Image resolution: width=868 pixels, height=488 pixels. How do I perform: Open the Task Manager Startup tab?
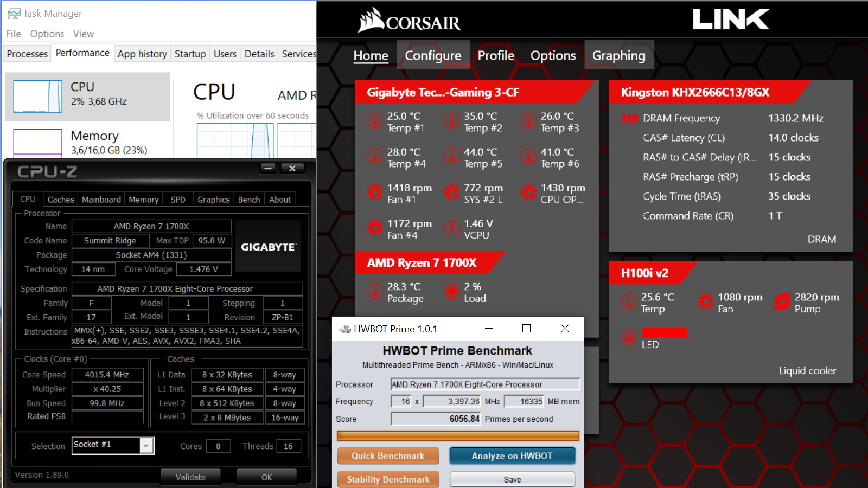190,54
